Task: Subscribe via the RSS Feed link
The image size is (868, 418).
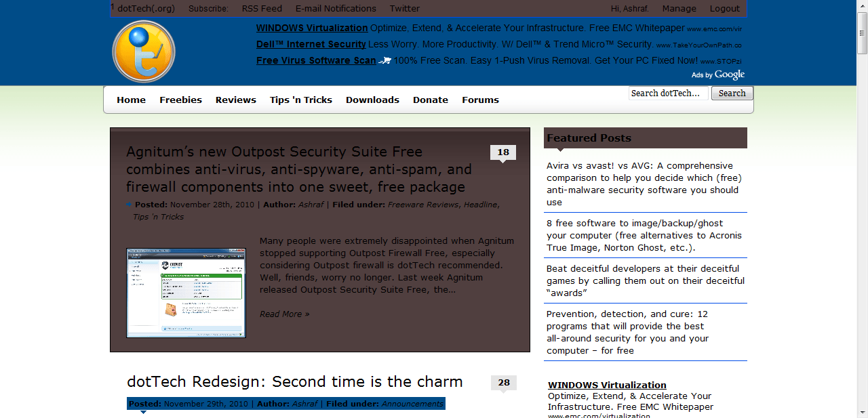Action: 262,9
